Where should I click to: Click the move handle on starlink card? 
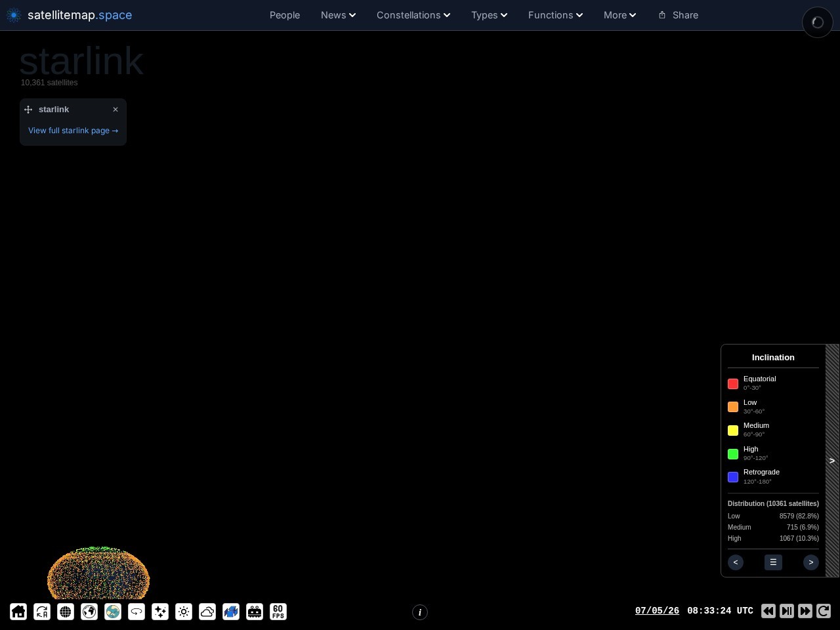click(28, 110)
